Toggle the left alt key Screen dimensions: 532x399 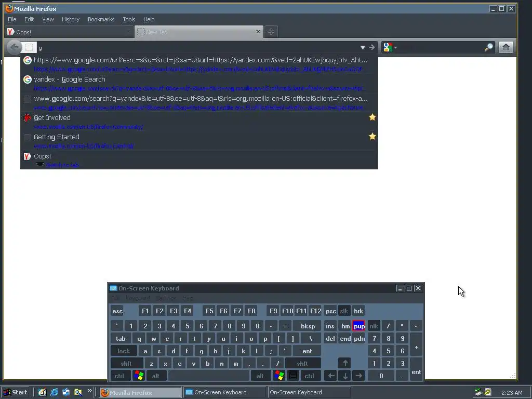point(156,376)
